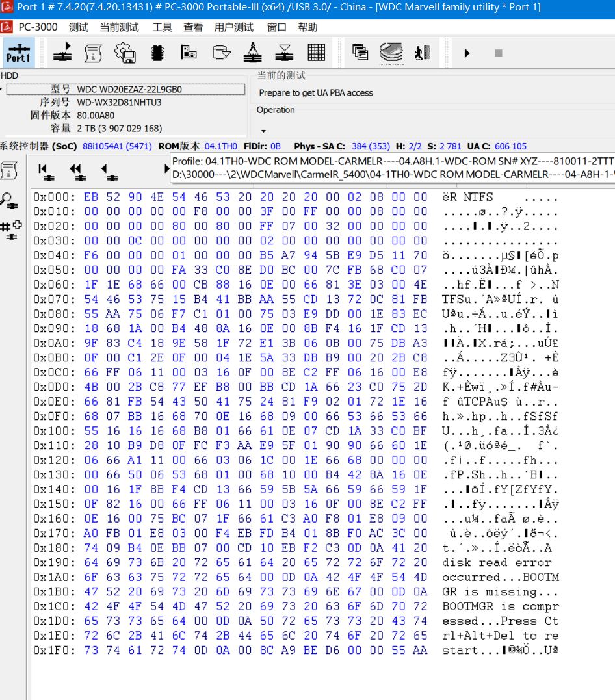The image size is (615, 700).
Task: Click the magnifier search icon in left sidebar
Action: (x=9, y=200)
